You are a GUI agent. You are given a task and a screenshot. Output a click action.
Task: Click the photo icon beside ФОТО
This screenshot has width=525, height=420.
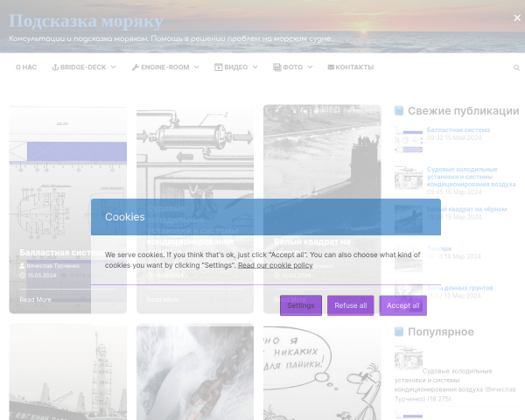(x=276, y=67)
